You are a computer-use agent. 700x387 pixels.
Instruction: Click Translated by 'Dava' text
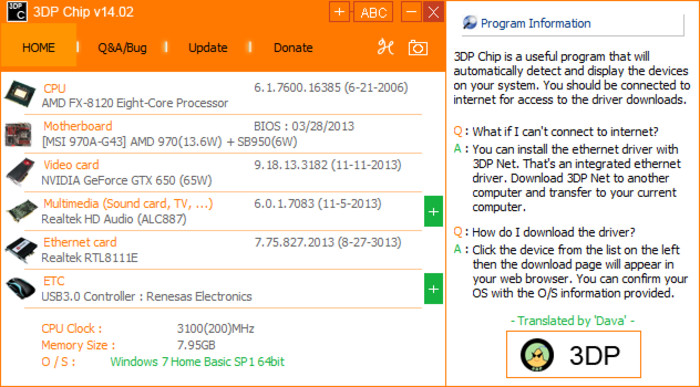[x=573, y=320]
